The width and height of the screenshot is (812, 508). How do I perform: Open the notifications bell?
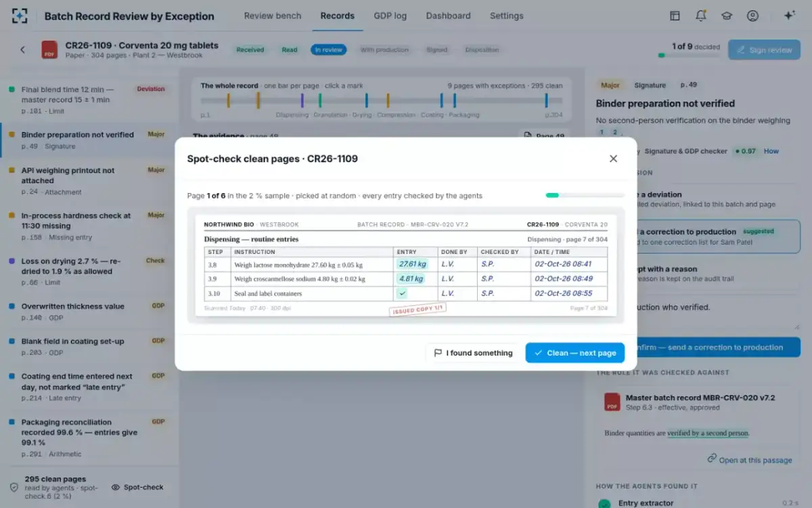701,16
